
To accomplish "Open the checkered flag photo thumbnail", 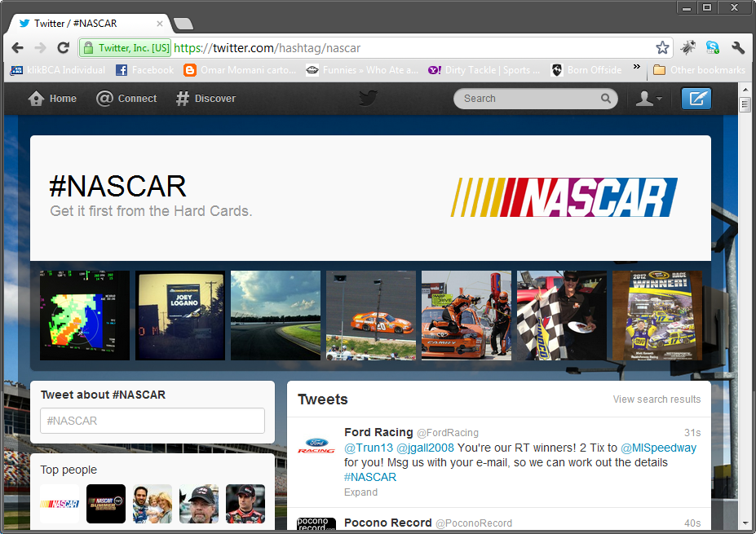I will [x=561, y=316].
